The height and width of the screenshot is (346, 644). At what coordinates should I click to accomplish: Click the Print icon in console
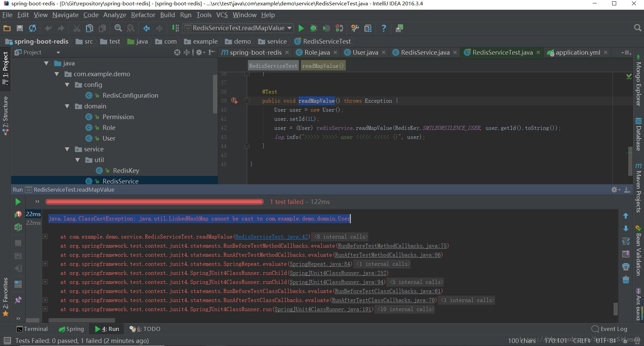(x=626, y=267)
